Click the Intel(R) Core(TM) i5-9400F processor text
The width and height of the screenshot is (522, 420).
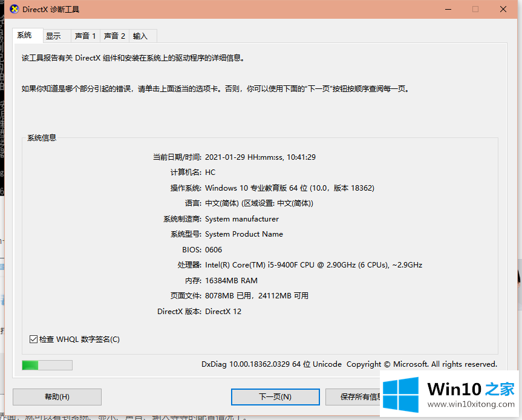tap(313, 265)
